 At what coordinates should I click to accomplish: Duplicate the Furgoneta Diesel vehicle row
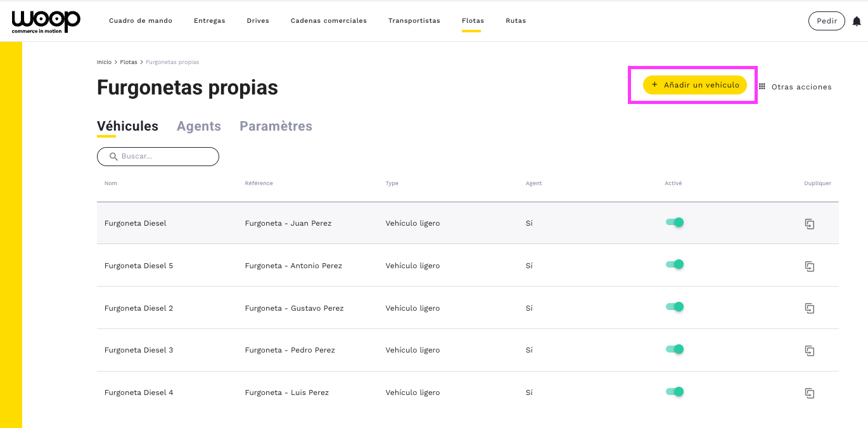point(809,224)
